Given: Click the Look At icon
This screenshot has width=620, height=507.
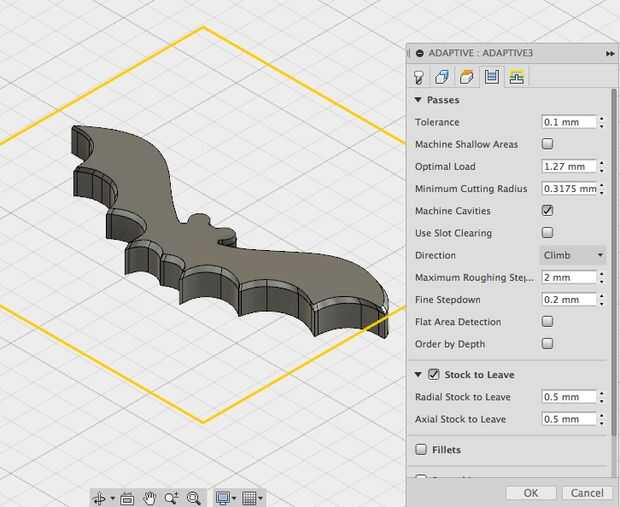Looking at the screenshot, I should coord(127,498).
